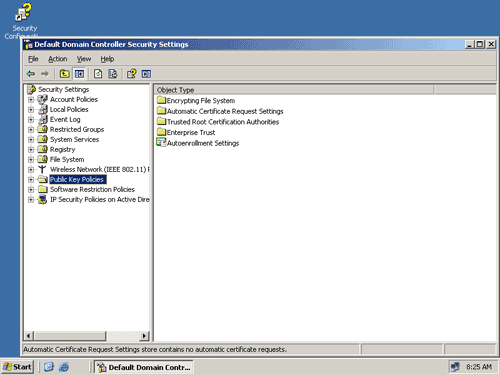Click the Account Policies tree icon
Viewport: 500px width, 375px height.
(x=42, y=99)
